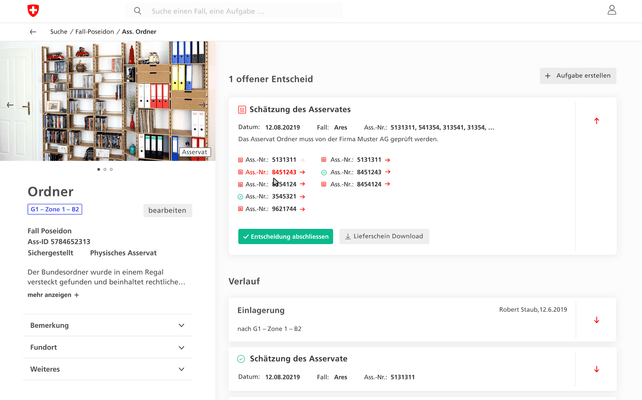
Task: Click Suche in the breadcrumb
Action: click(59, 32)
